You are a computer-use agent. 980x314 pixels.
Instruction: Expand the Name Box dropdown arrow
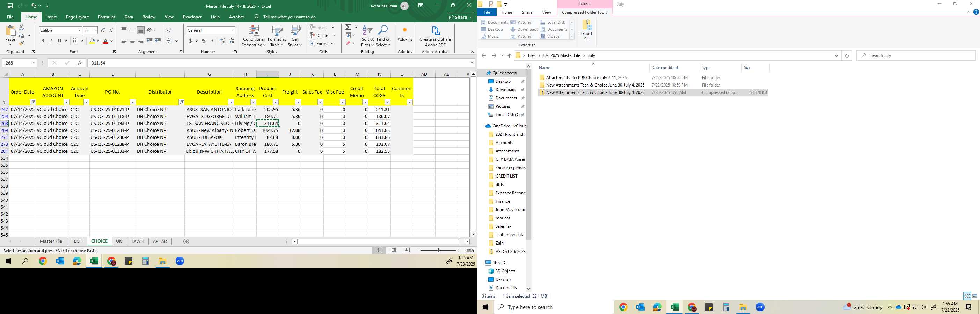(x=34, y=63)
